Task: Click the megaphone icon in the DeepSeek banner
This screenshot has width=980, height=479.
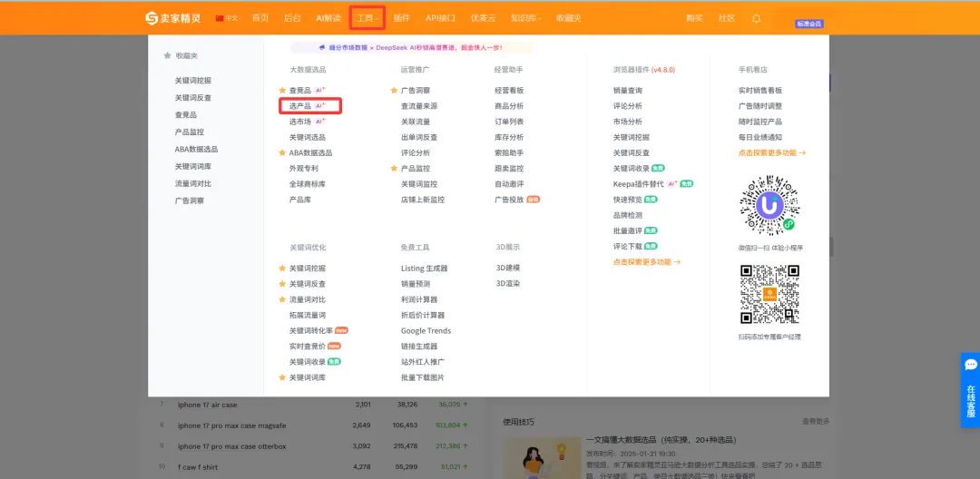Action: coord(322,47)
